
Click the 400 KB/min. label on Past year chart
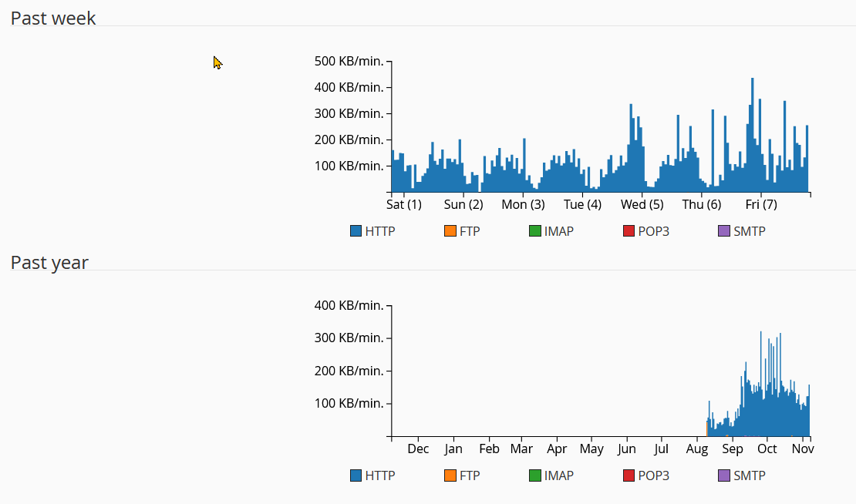(349, 305)
